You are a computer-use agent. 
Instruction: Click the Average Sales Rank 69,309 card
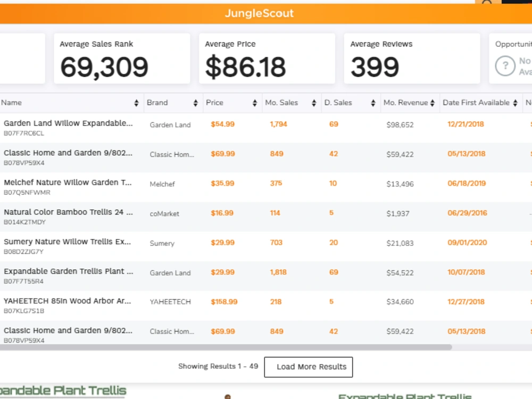tap(122, 59)
